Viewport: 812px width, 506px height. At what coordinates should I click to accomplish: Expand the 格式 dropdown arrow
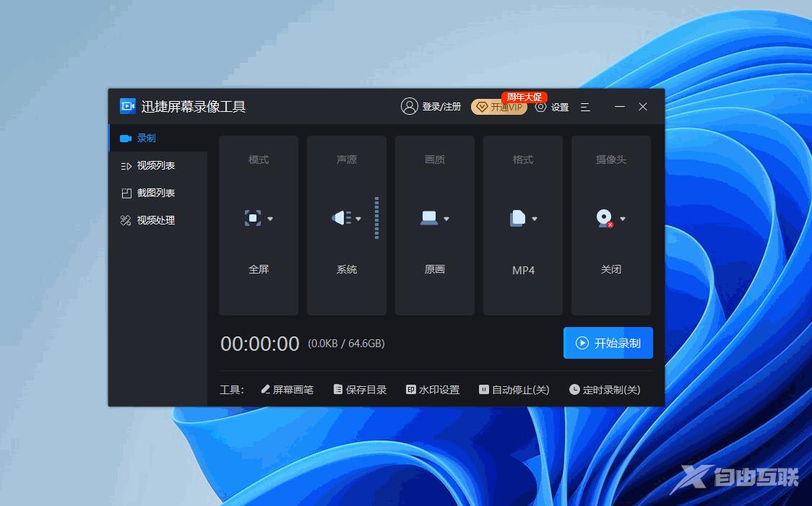click(535, 219)
